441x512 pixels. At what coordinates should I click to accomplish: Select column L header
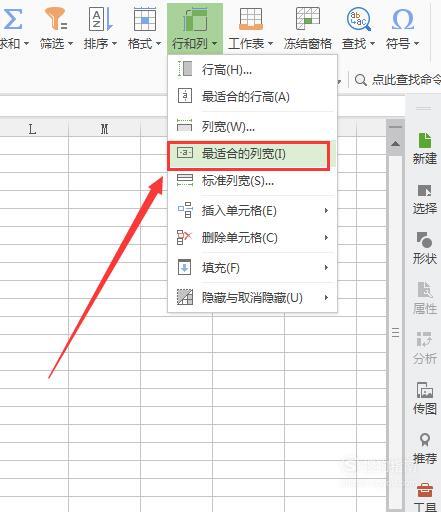click(x=32, y=129)
